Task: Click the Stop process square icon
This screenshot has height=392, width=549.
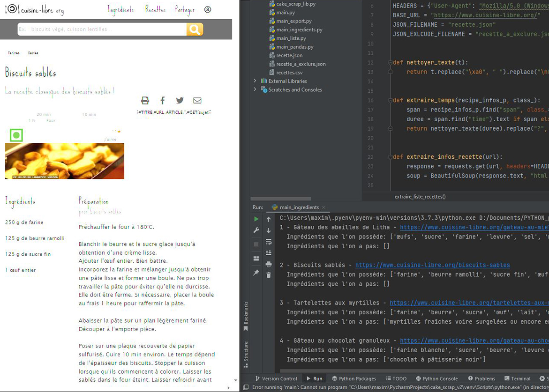Action: 256,244
